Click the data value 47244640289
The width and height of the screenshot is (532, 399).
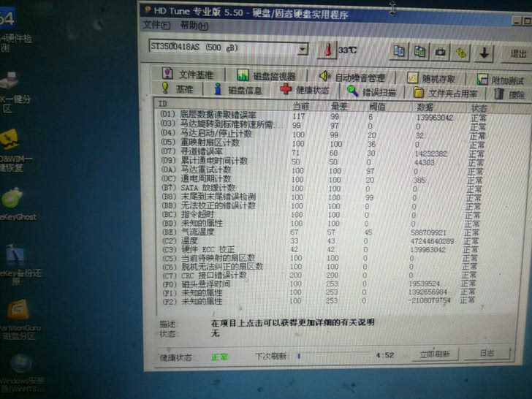432,241
